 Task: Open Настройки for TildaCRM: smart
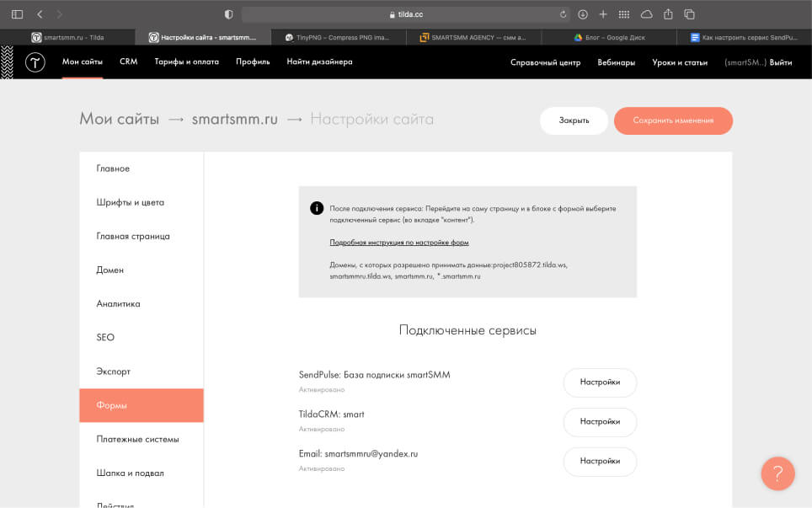(x=600, y=422)
